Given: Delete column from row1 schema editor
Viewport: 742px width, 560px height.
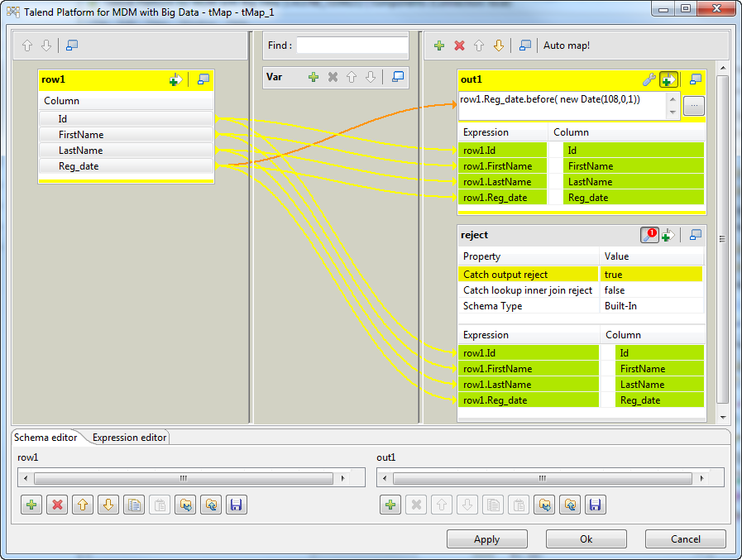Looking at the screenshot, I should (x=56, y=505).
